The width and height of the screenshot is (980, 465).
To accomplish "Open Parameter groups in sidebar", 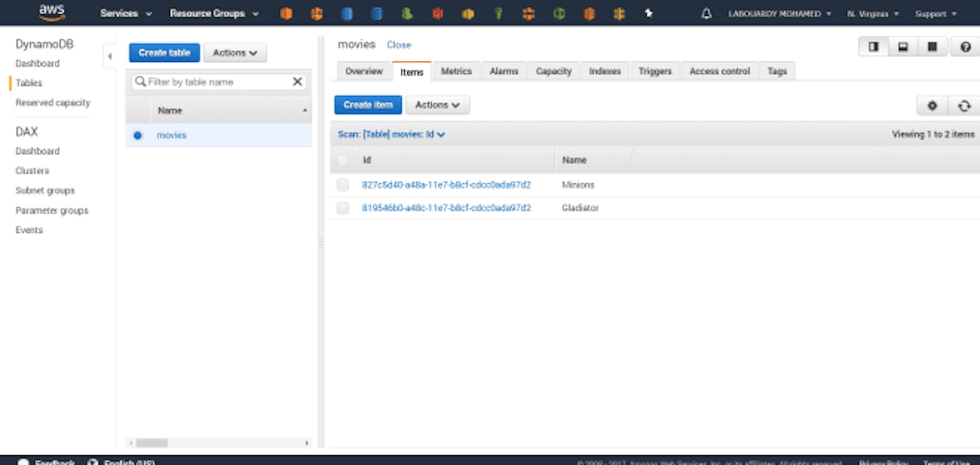I will click(x=52, y=210).
